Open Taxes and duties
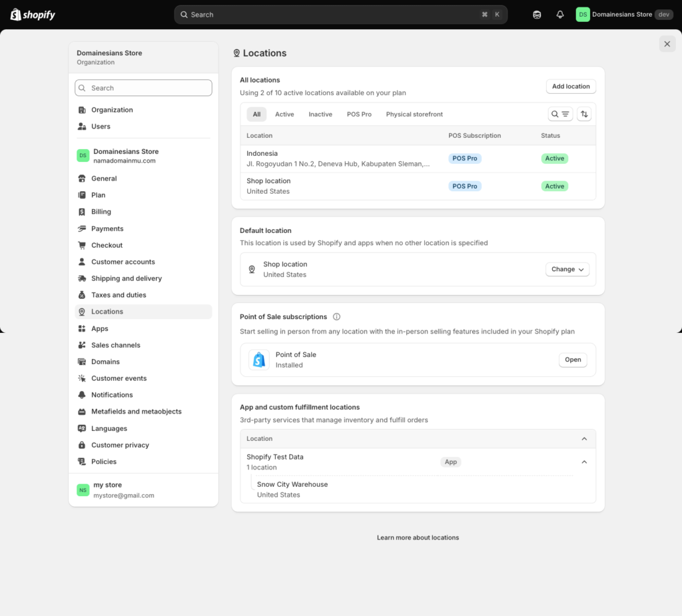The image size is (682, 616). click(143, 294)
